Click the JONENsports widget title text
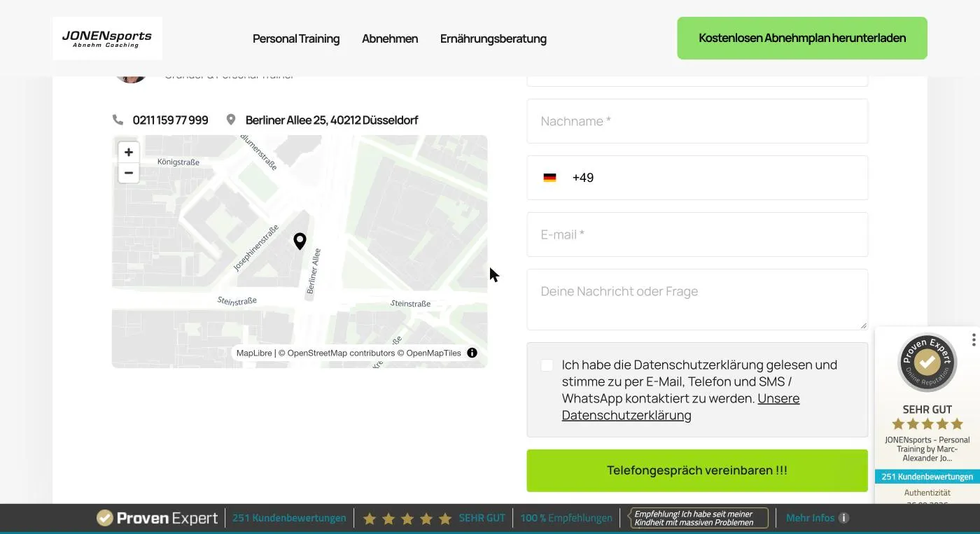Screen dimensions: 980x534 (x=927, y=449)
